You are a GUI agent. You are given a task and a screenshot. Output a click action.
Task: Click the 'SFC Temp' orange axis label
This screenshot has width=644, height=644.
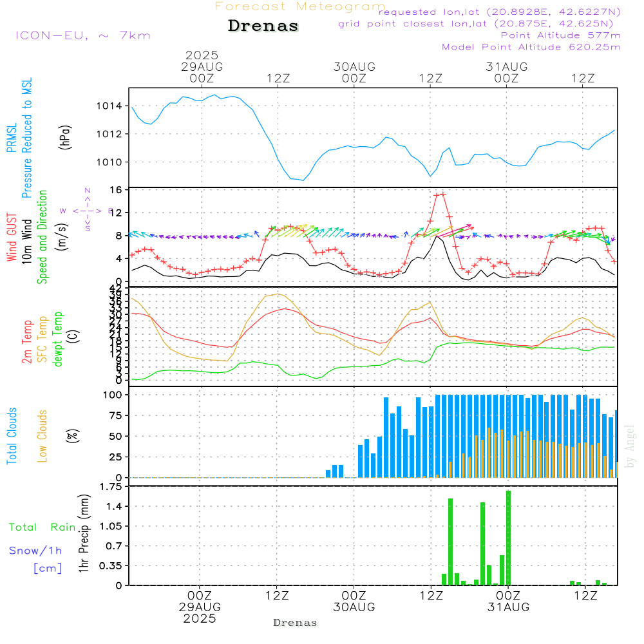[43, 339]
